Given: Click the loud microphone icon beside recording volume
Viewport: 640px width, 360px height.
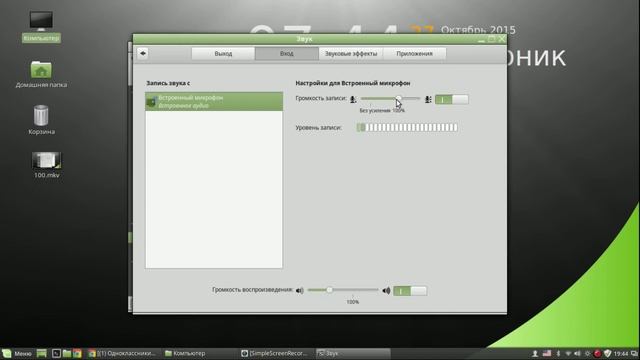Looking at the screenshot, I should (x=428, y=99).
